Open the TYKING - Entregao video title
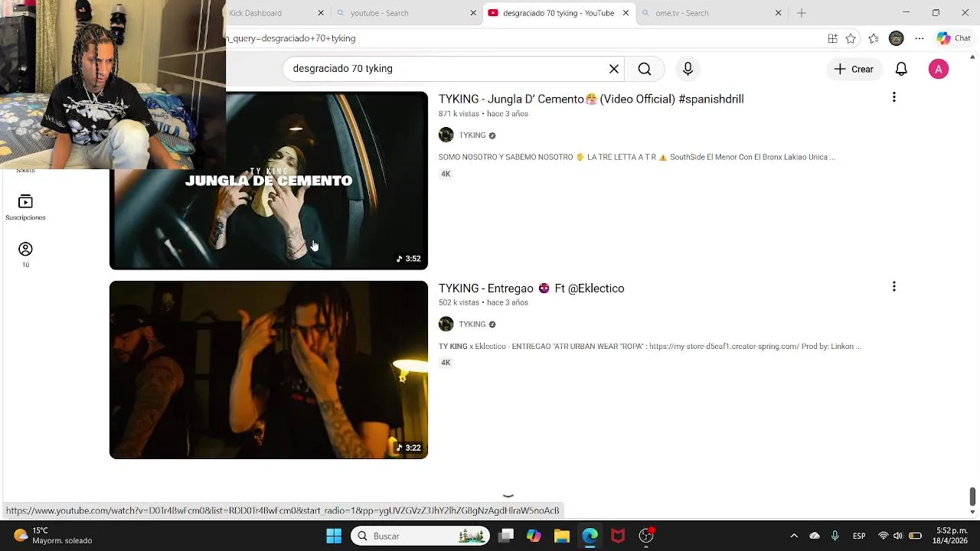This screenshot has height=551, width=980. coord(531,288)
